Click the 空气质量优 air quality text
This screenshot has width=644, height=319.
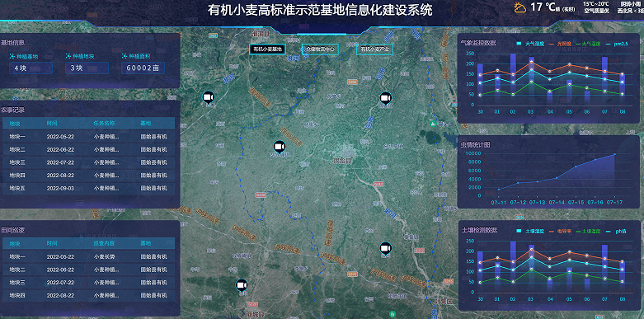(596, 11)
